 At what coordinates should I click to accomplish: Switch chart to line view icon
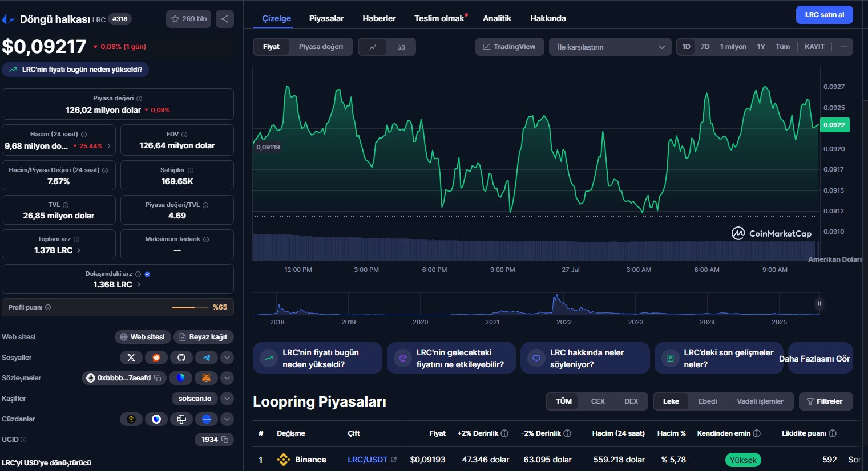373,47
